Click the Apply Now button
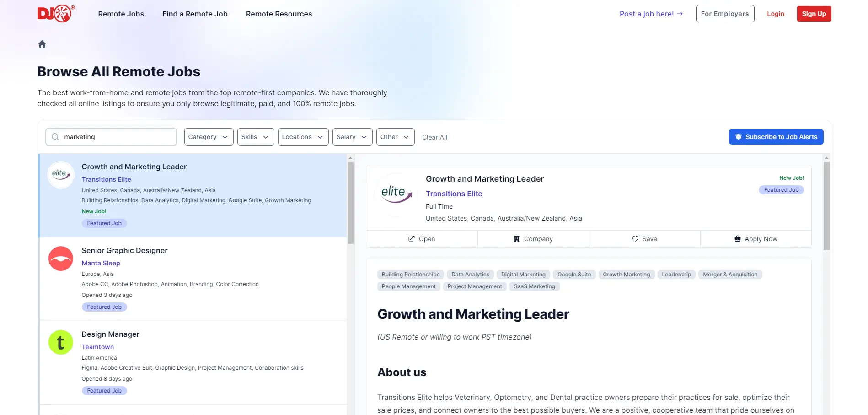Image resolution: width=868 pixels, height=415 pixels. pyautogui.click(x=756, y=239)
